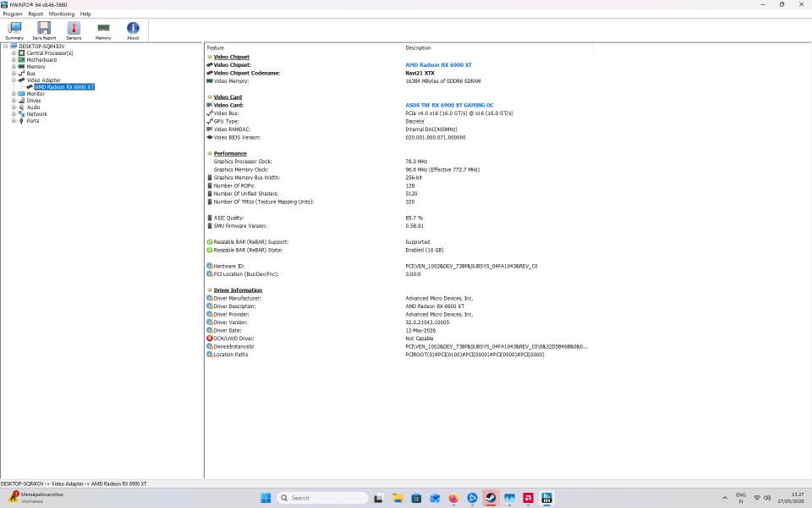
Task: Collapse the Video Adapter node
Action: (14, 80)
